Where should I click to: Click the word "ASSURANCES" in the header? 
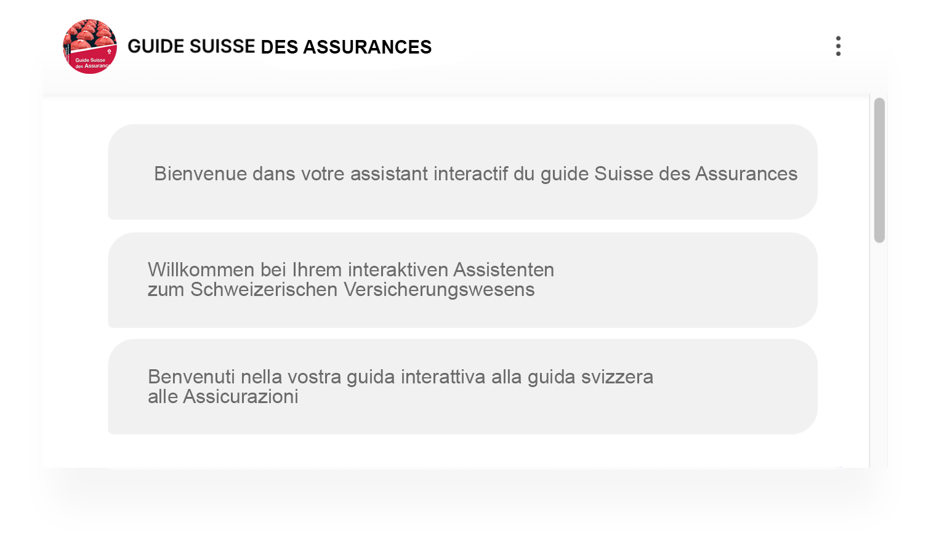[x=368, y=47]
